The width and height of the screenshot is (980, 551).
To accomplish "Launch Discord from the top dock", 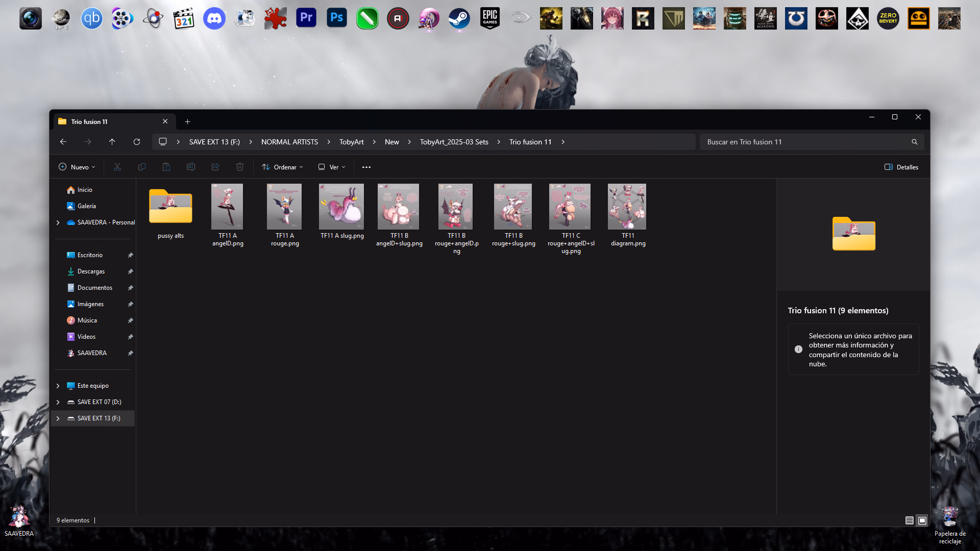I will pos(214,19).
